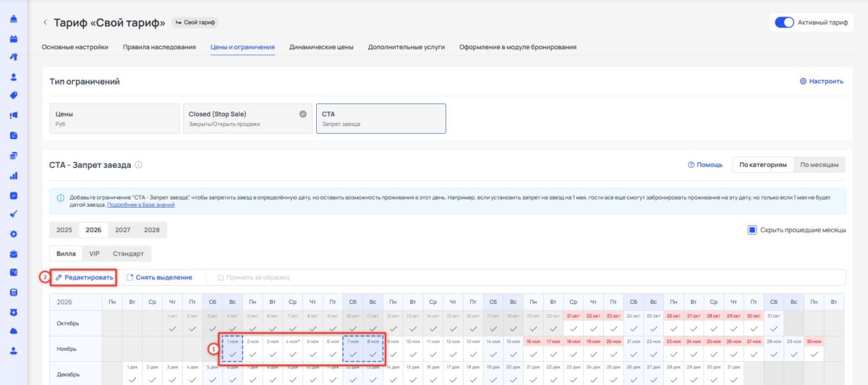Click the info icon next to CTA - Запрет заезда

coord(138,165)
